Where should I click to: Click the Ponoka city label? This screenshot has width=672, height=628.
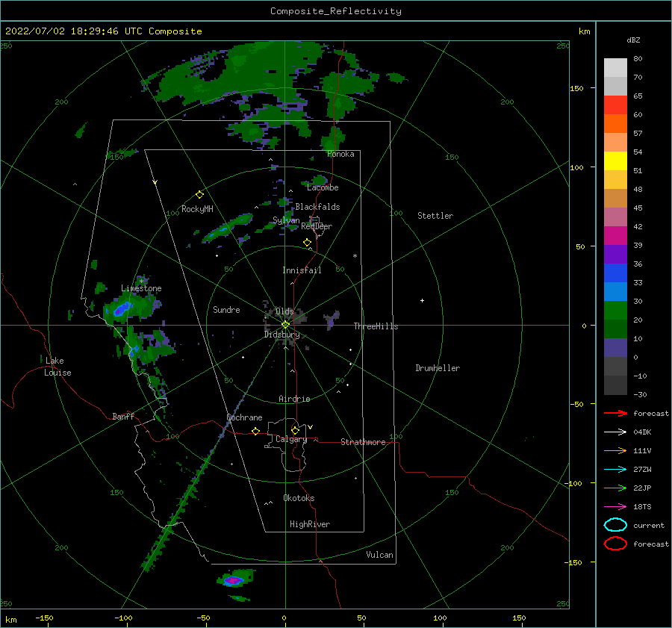(340, 154)
